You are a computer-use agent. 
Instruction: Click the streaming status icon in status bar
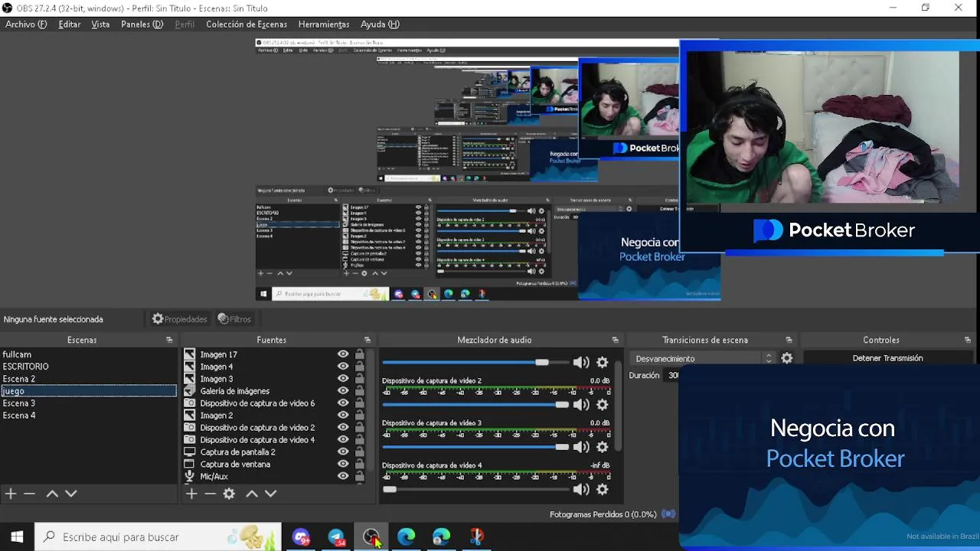[x=668, y=514]
